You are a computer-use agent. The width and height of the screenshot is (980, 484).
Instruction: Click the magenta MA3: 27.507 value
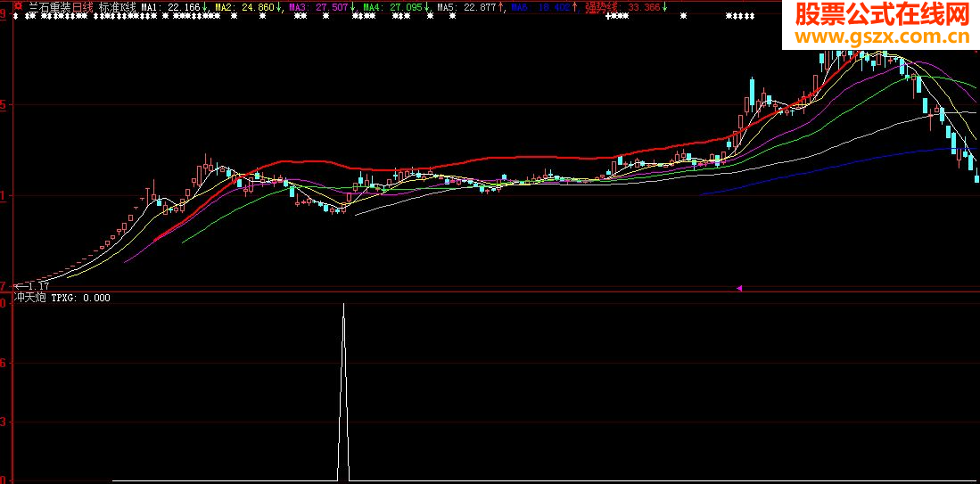[318, 7]
